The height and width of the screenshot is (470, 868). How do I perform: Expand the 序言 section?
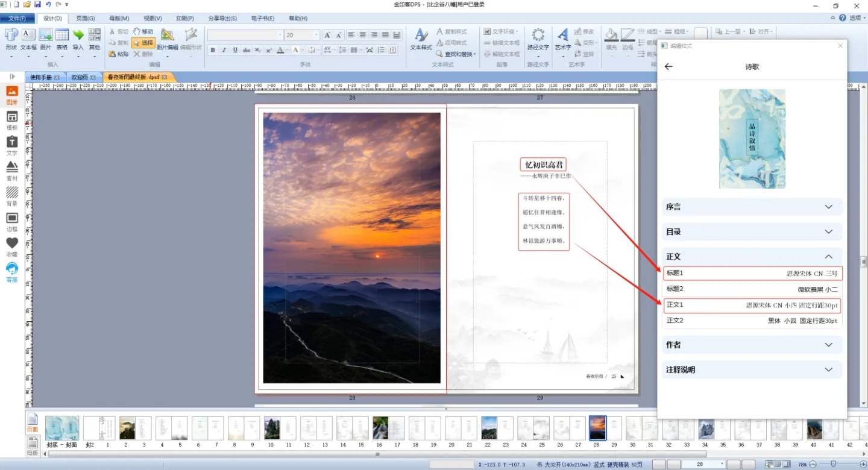pyautogui.click(x=751, y=207)
